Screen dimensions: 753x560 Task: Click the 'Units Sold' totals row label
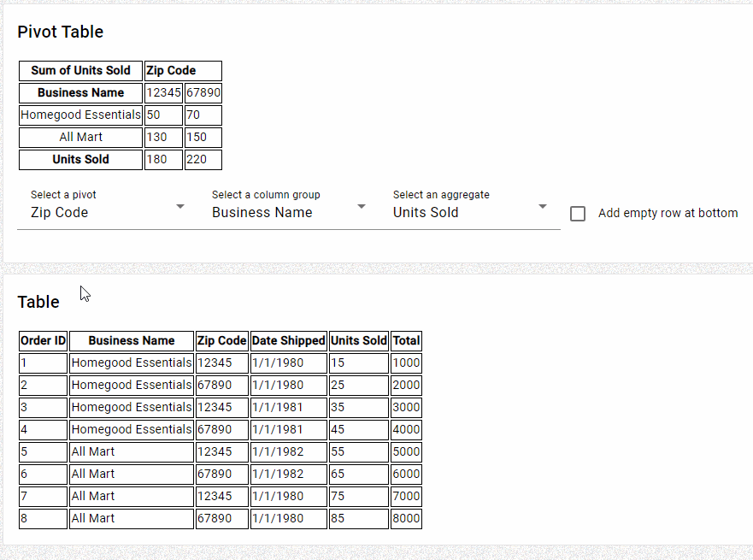click(79, 159)
